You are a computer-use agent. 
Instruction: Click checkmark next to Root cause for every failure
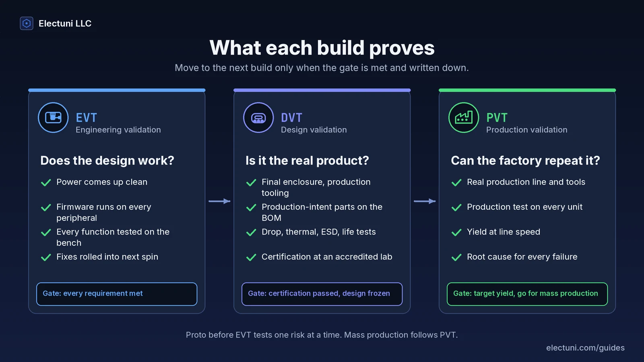click(456, 257)
